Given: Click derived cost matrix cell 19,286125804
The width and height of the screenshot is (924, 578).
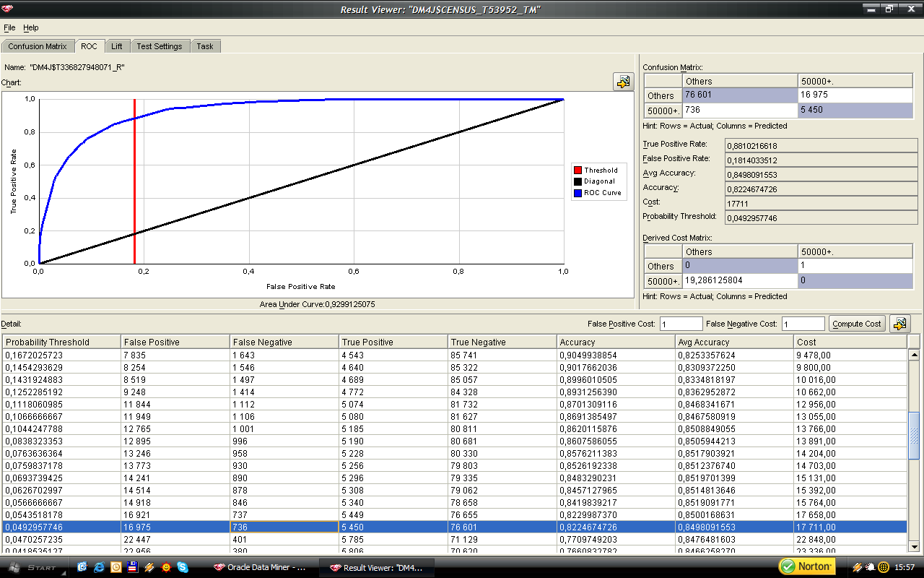Looking at the screenshot, I should coord(740,280).
